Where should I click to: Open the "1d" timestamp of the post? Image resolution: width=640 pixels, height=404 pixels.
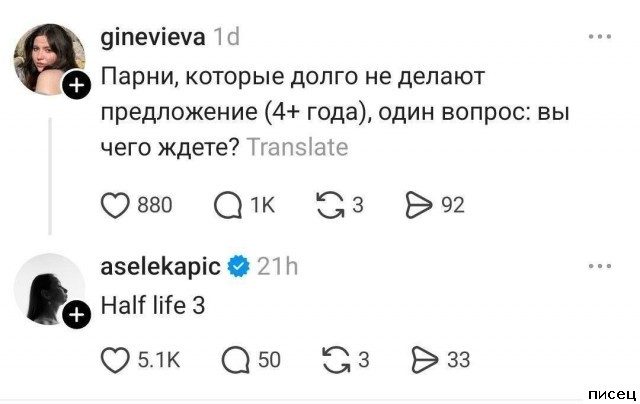225,38
